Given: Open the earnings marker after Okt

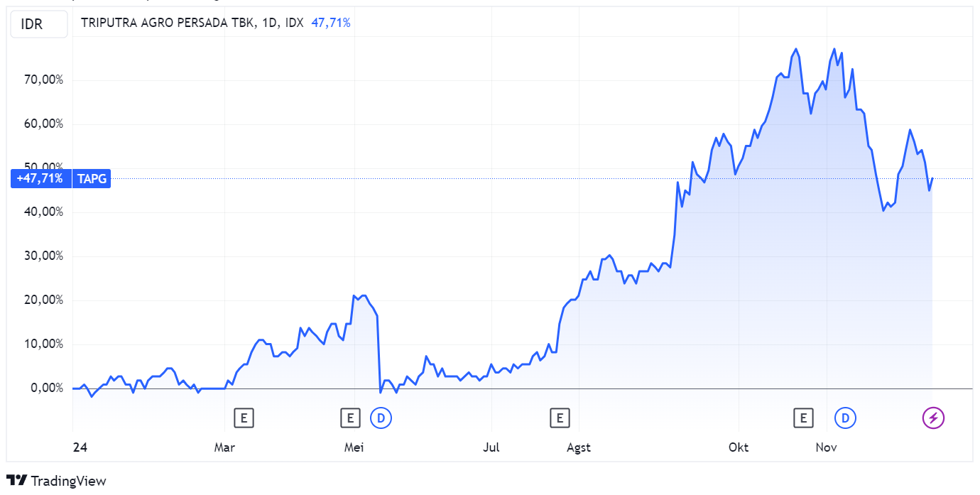Looking at the screenshot, I should coord(803,418).
